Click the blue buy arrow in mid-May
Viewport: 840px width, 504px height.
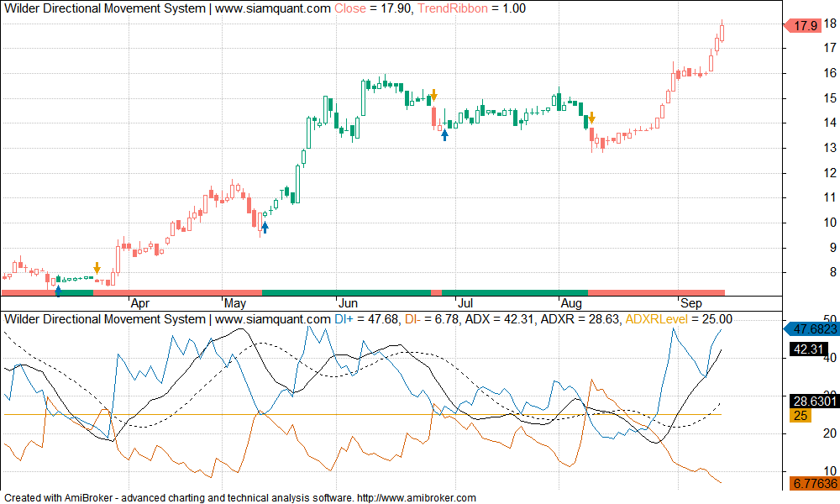pyautogui.click(x=265, y=226)
